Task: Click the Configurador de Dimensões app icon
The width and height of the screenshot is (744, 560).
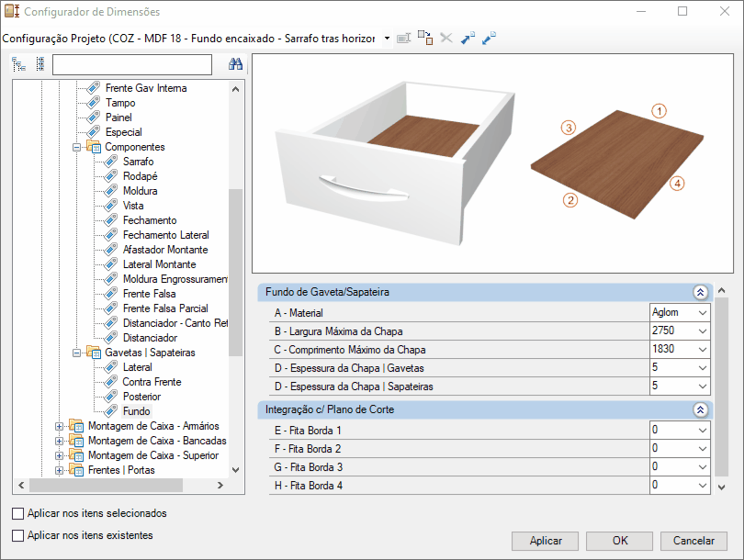Action: pos(12,11)
